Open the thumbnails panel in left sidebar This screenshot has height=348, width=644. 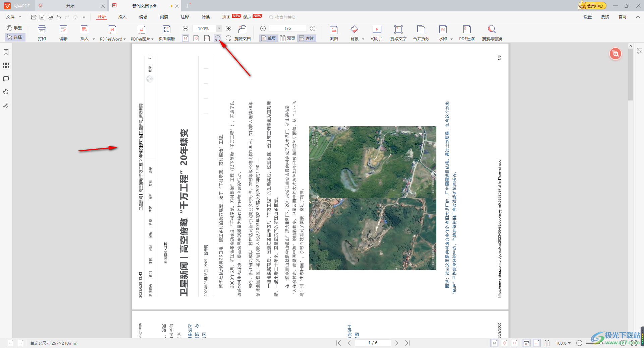point(6,65)
